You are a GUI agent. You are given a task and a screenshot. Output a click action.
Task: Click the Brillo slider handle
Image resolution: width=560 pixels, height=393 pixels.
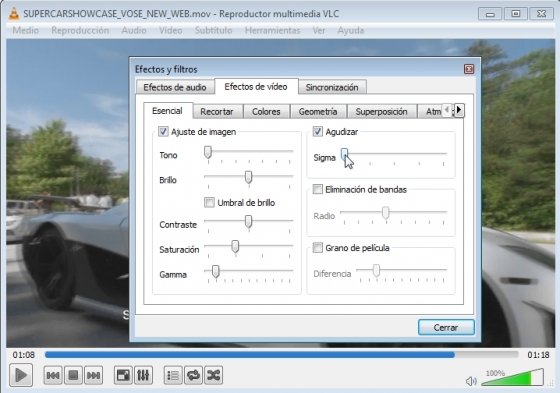point(249,177)
